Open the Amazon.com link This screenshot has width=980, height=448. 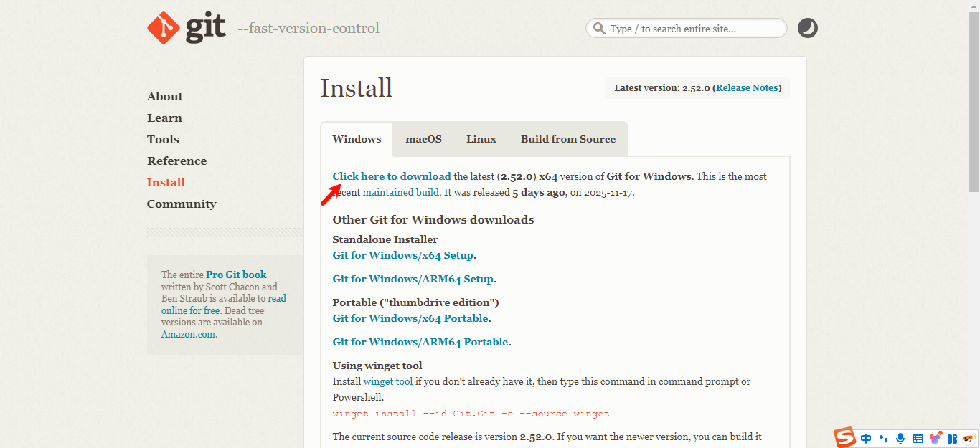(x=188, y=335)
